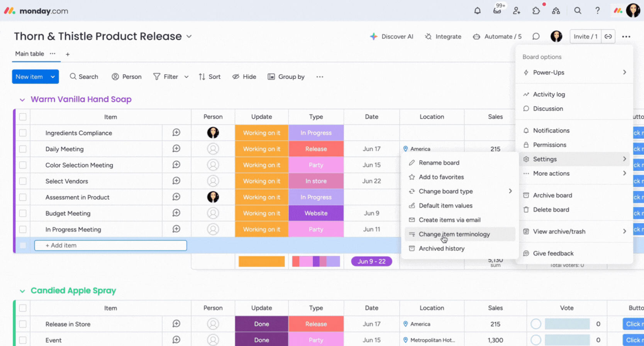The height and width of the screenshot is (346, 644).
Task: Check the In Progress Meeting checkbox
Action: pos(23,229)
